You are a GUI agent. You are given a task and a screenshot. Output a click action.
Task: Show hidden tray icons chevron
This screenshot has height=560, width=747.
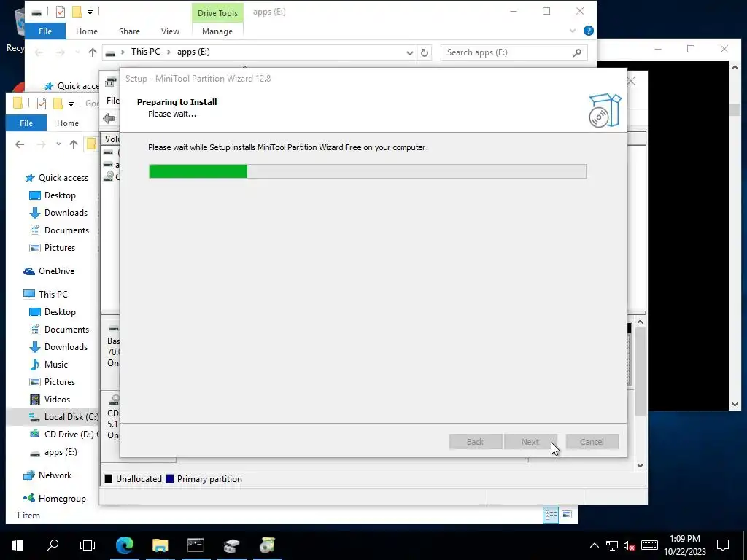(x=594, y=545)
